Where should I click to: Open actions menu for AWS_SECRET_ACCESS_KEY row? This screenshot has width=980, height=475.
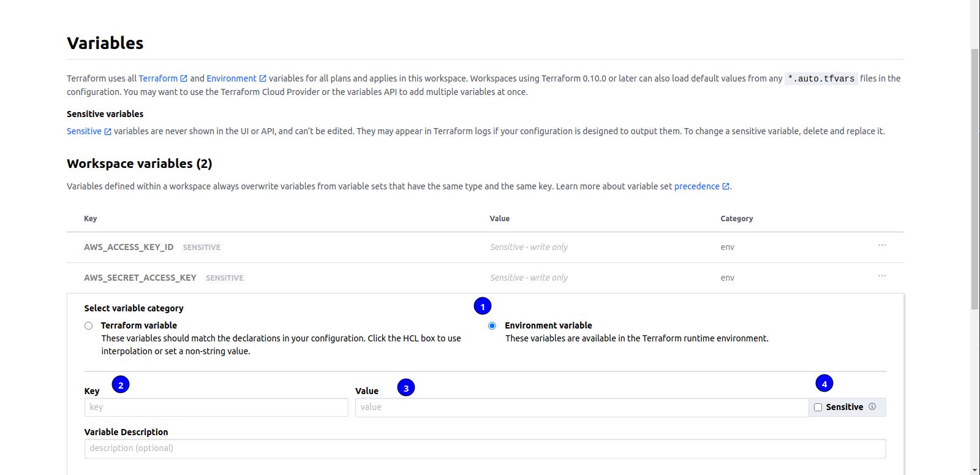pyautogui.click(x=882, y=276)
